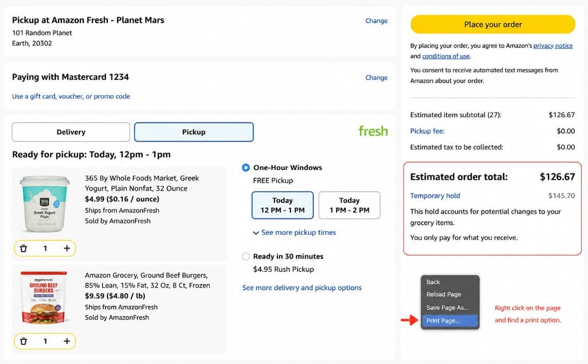
Task: Open the privacy notice link
Action: point(553,46)
